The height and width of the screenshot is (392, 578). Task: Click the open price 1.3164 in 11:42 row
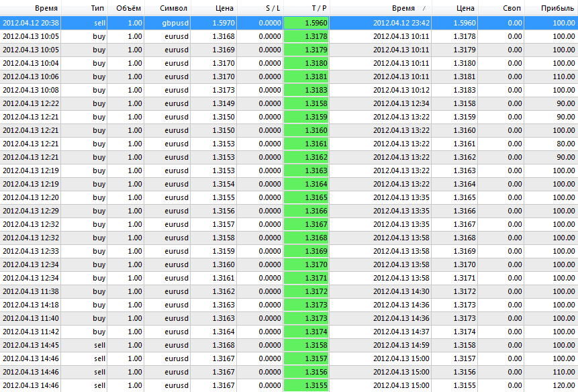coord(224,332)
